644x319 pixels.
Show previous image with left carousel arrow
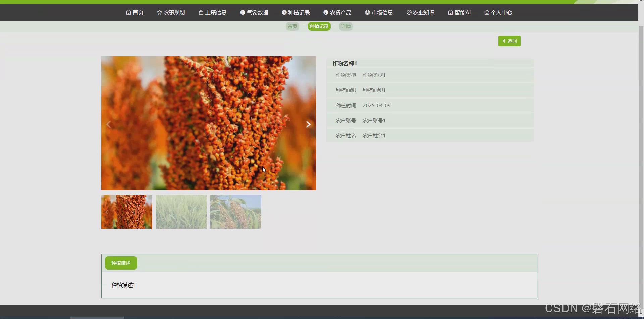click(x=108, y=124)
